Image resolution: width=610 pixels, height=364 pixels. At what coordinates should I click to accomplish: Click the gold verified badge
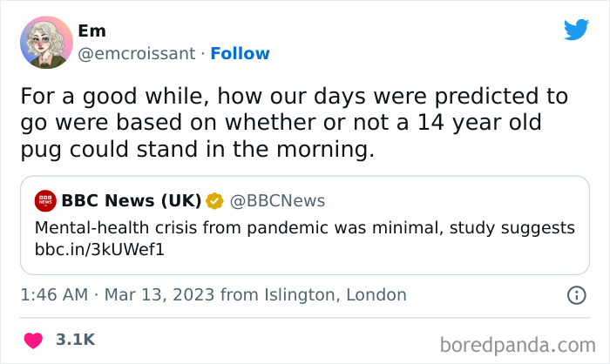tap(214, 201)
